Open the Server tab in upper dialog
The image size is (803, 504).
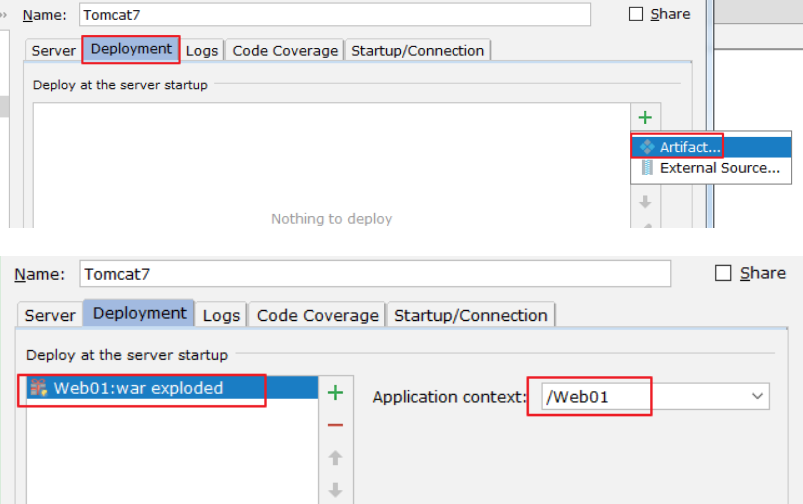pos(53,51)
